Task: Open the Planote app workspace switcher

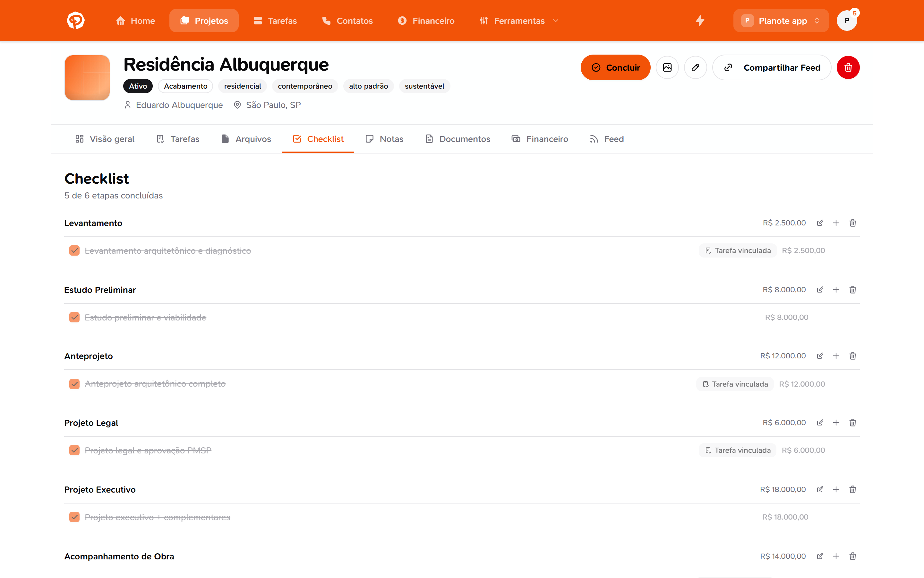Action: 781,21
